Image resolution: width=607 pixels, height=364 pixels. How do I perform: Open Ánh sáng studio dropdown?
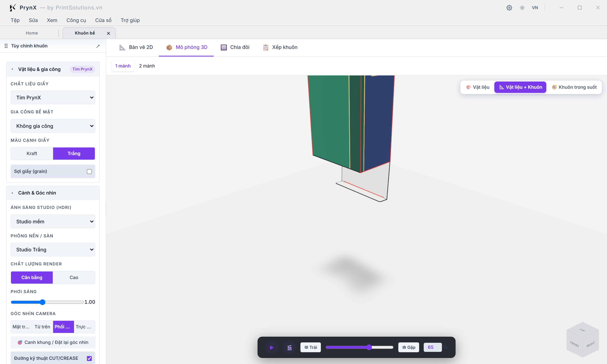click(x=53, y=221)
